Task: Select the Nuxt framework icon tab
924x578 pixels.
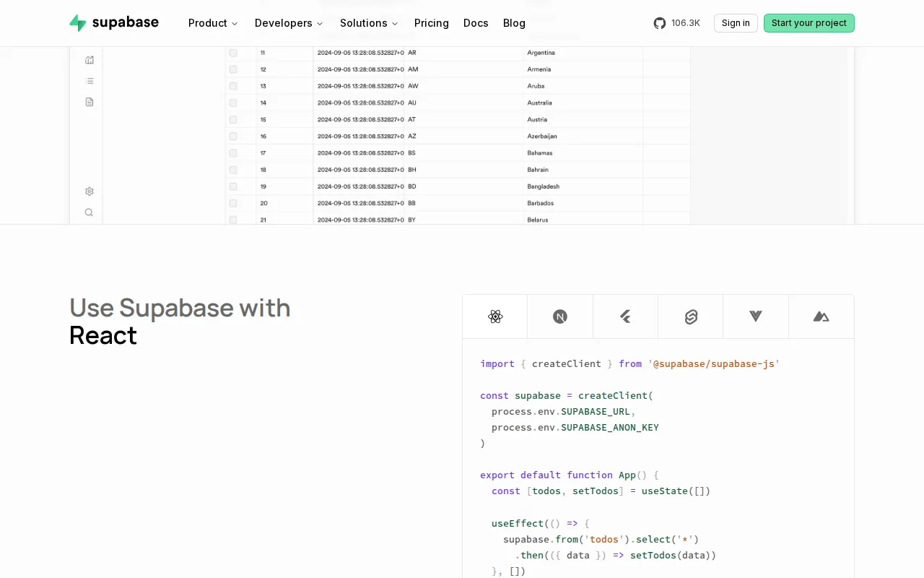Action: point(821,316)
